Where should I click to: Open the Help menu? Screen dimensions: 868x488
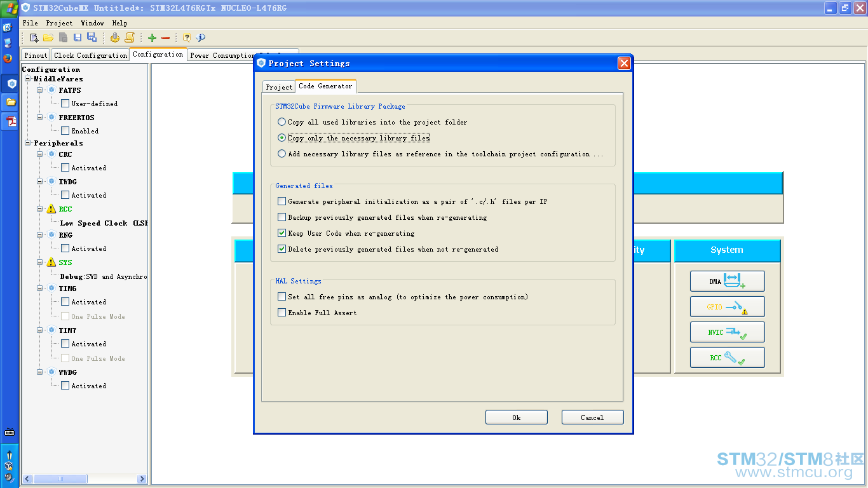[x=119, y=23]
